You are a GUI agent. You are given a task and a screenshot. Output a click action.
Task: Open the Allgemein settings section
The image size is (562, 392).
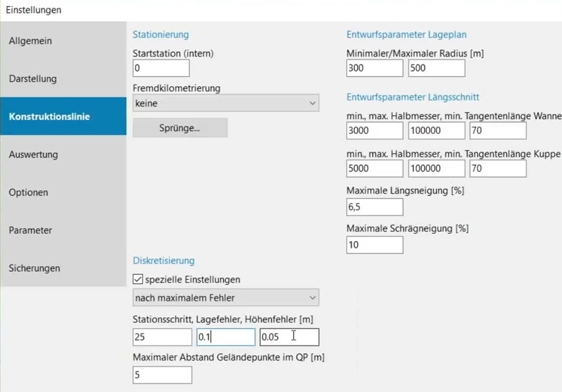[x=63, y=41]
